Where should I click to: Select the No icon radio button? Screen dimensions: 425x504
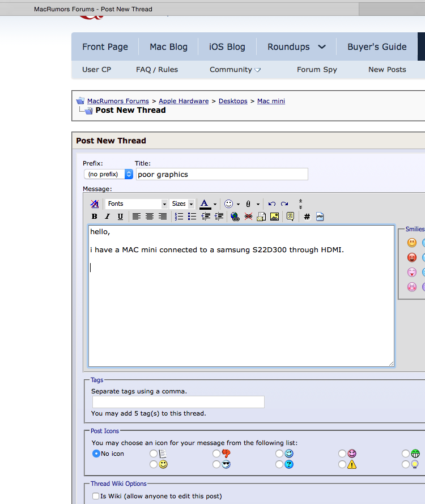(96, 454)
